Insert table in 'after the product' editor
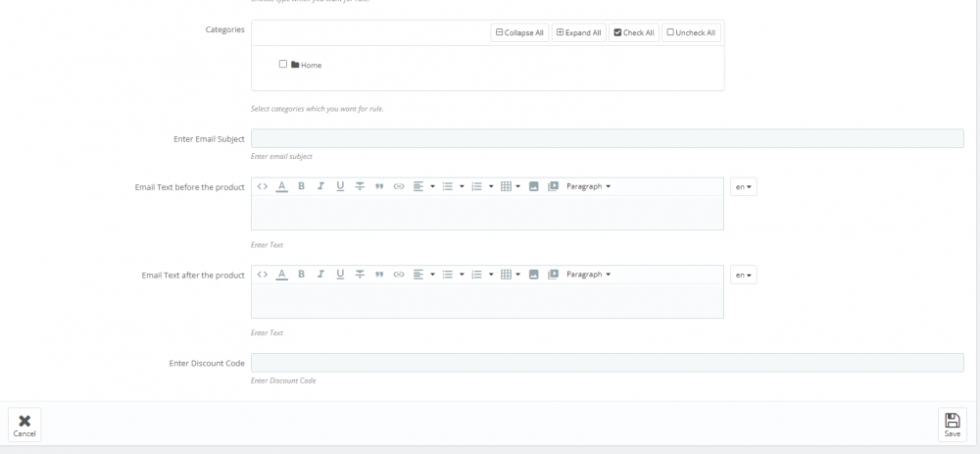The height and width of the screenshot is (454, 980). point(507,275)
